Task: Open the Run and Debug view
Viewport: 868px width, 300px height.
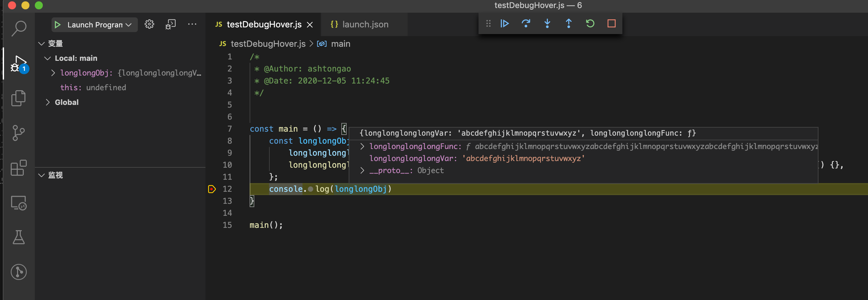Action: (x=19, y=64)
